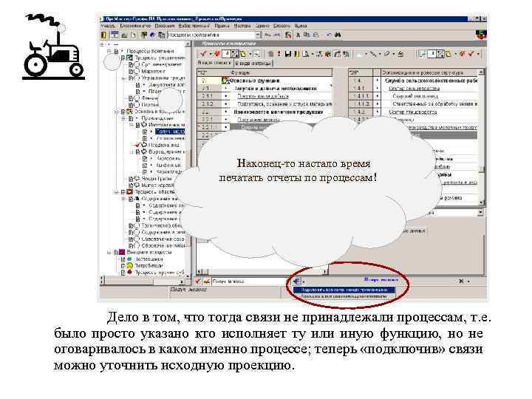Click the blue link text in bottom bar

click(x=381, y=279)
